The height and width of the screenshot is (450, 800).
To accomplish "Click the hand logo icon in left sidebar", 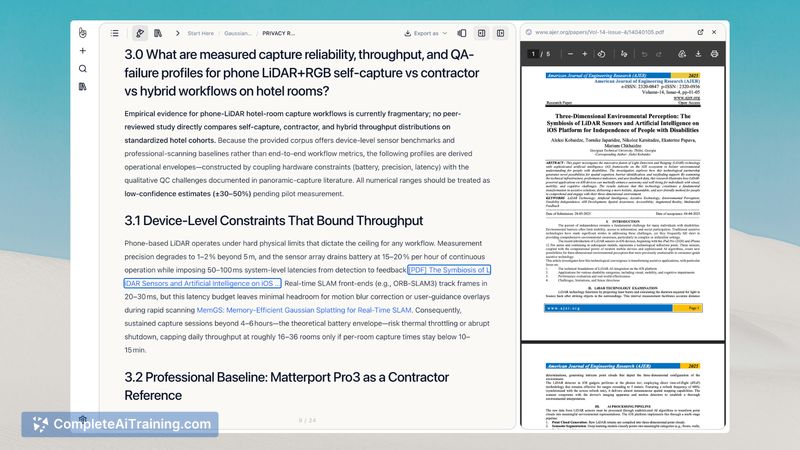I will click(x=83, y=33).
